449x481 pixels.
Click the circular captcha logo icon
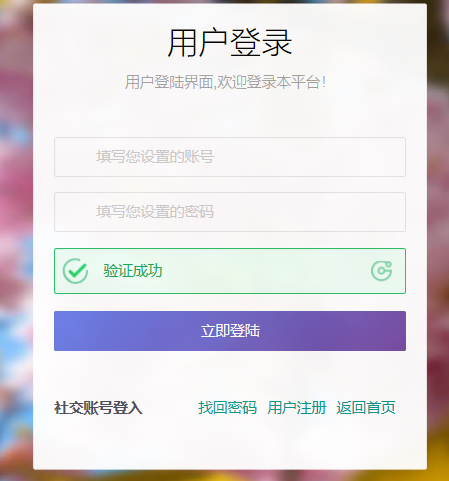382,271
